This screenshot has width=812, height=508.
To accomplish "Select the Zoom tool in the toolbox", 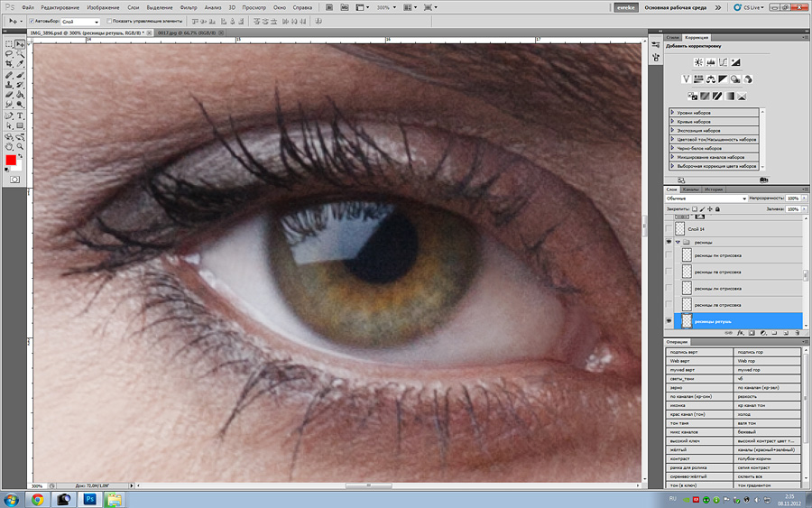I will click(x=20, y=147).
